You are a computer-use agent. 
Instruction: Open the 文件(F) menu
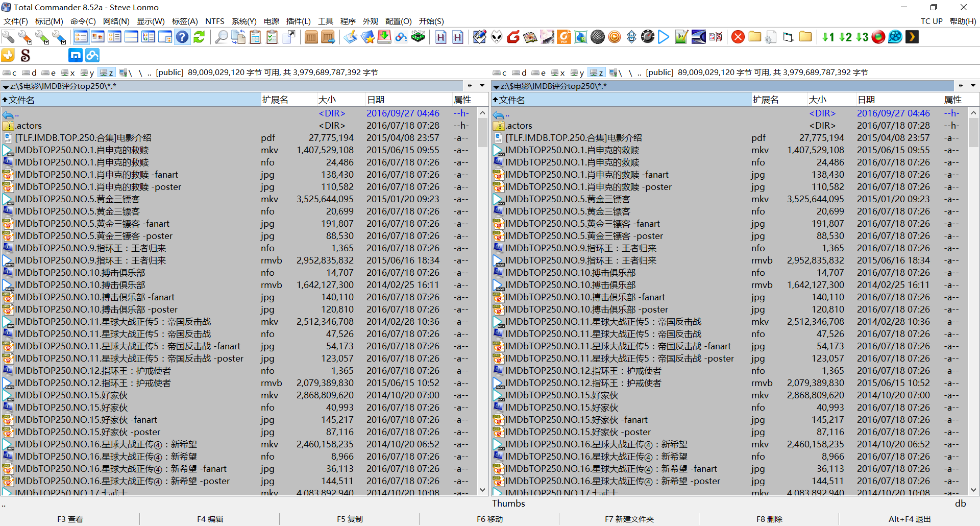16,21
